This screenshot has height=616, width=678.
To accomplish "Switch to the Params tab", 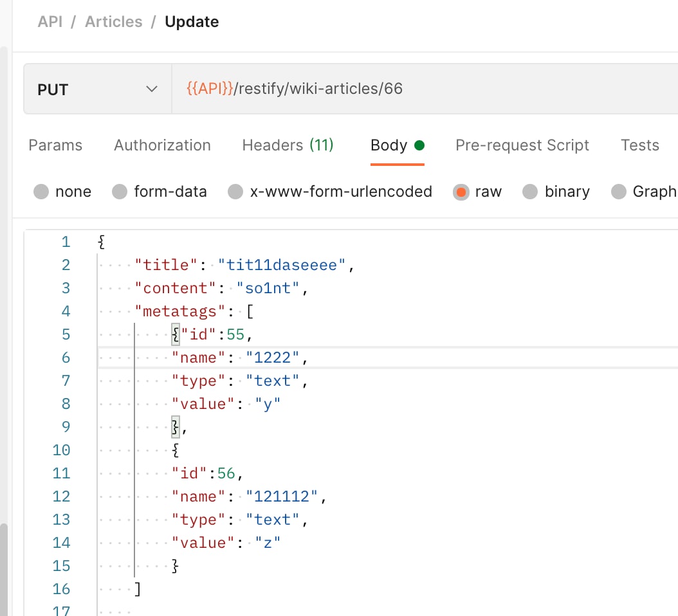I will 55,145.
